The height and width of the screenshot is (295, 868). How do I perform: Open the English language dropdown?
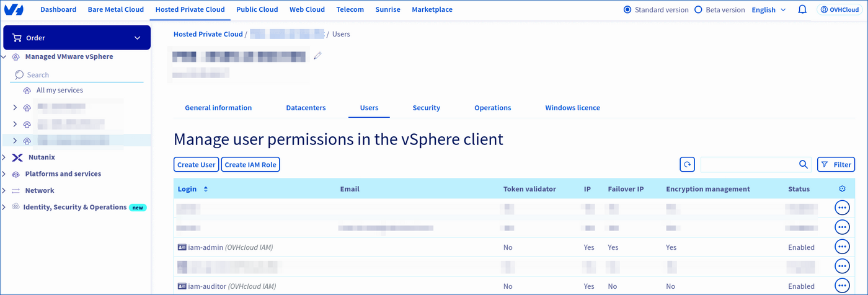[x=769, y=10]
